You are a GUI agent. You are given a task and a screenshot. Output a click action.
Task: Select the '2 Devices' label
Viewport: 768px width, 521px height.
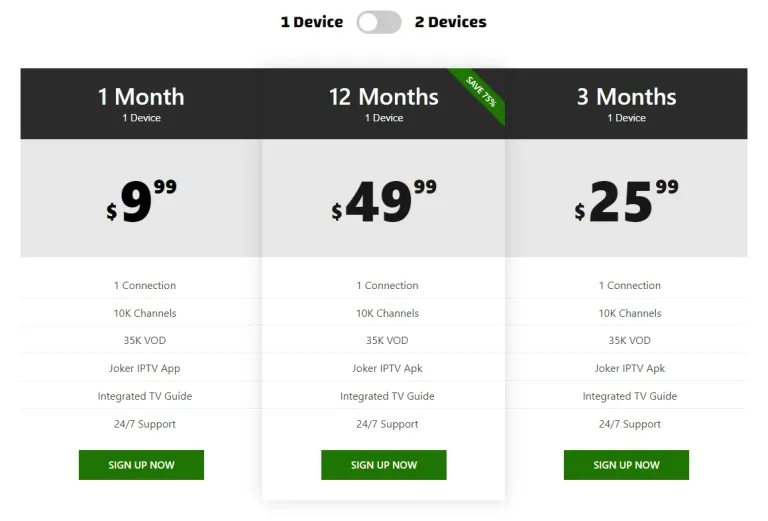tap(451, 22)
